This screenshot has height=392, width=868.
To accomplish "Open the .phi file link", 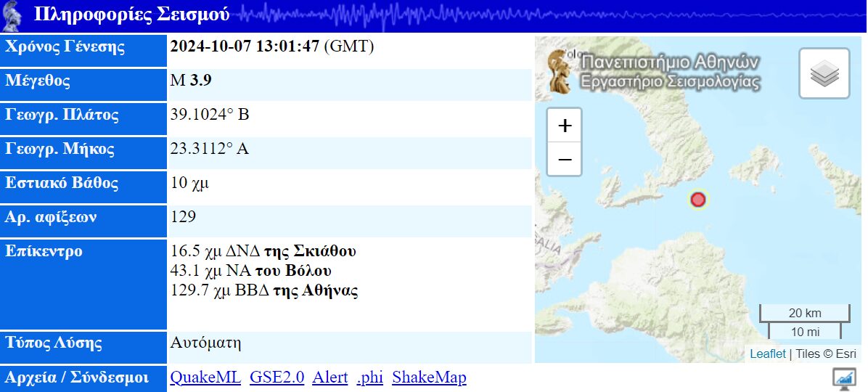I will 369,377.
